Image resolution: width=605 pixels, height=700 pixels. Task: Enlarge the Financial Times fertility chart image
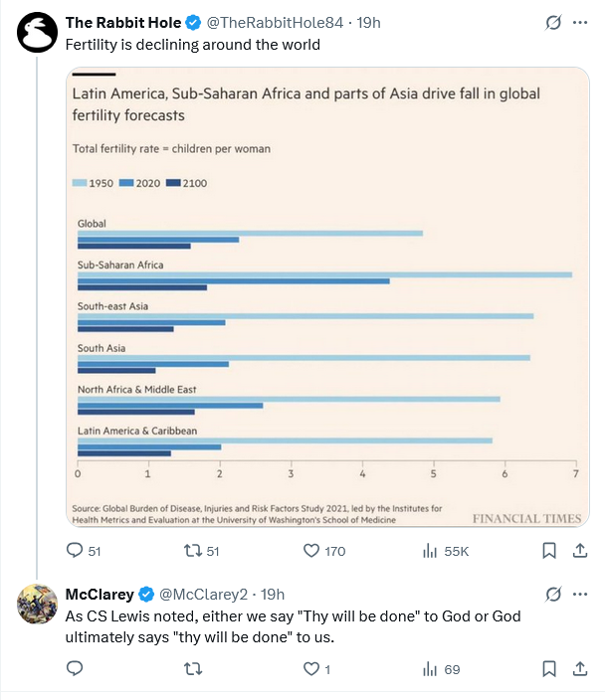pyautogui.click(x=327, y=297)
